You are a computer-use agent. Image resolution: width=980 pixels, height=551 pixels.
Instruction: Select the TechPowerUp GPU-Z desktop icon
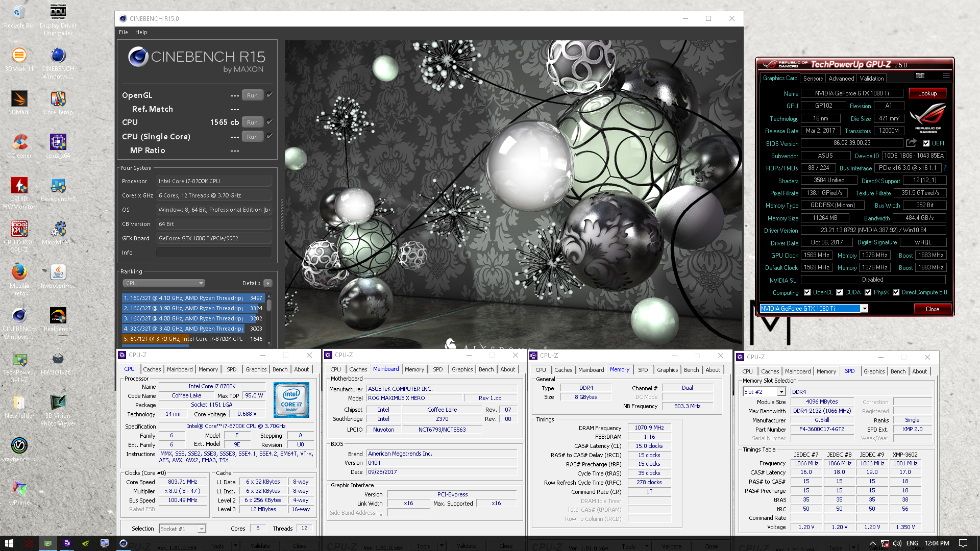tap(19, 367)
